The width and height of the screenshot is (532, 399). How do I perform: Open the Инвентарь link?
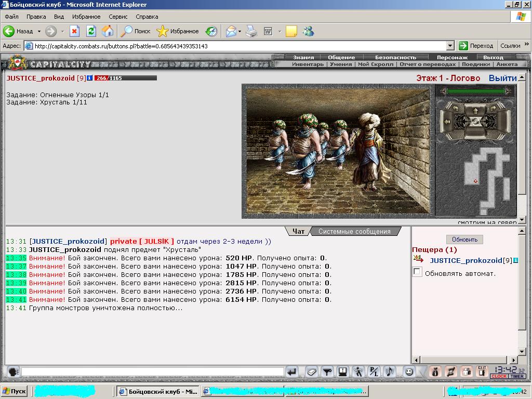click(308, 64)
